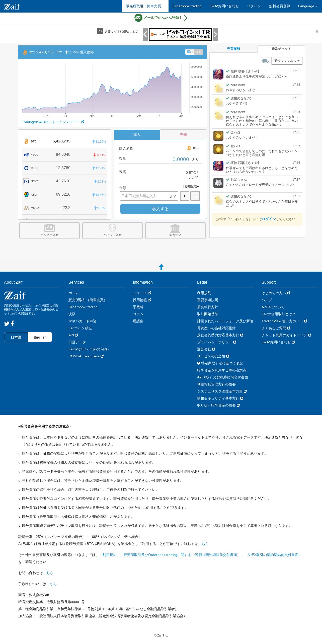Screen dimensions: 322x644
Task: Click the Zaif logo in the header
Action: coord(12,7)
